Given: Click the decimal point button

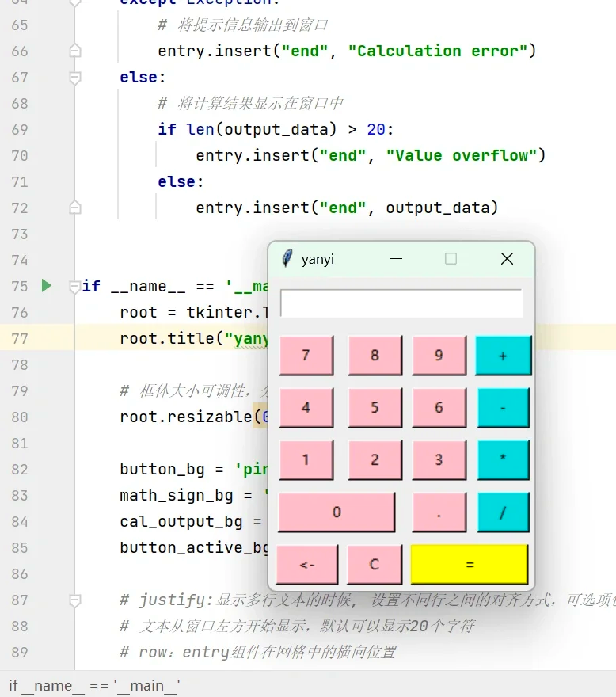Looking at the screenshot, I should coord(439,512).
